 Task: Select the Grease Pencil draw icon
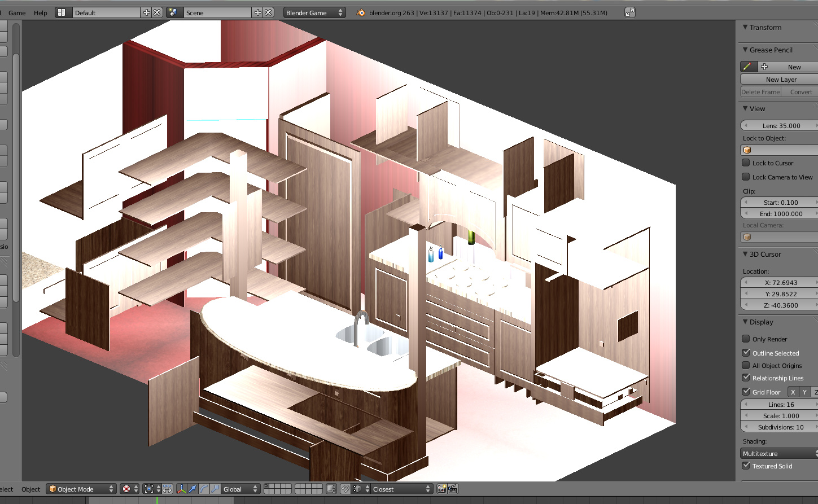coord(747,67)
